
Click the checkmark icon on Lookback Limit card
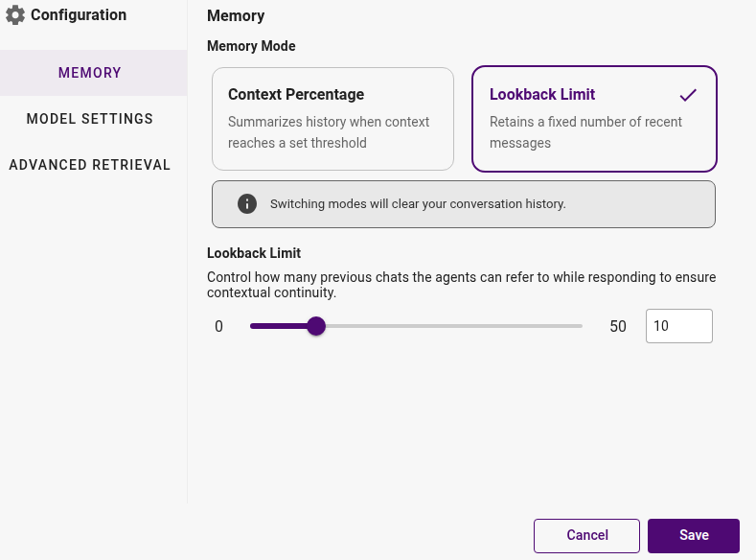(x=688, y=95)
